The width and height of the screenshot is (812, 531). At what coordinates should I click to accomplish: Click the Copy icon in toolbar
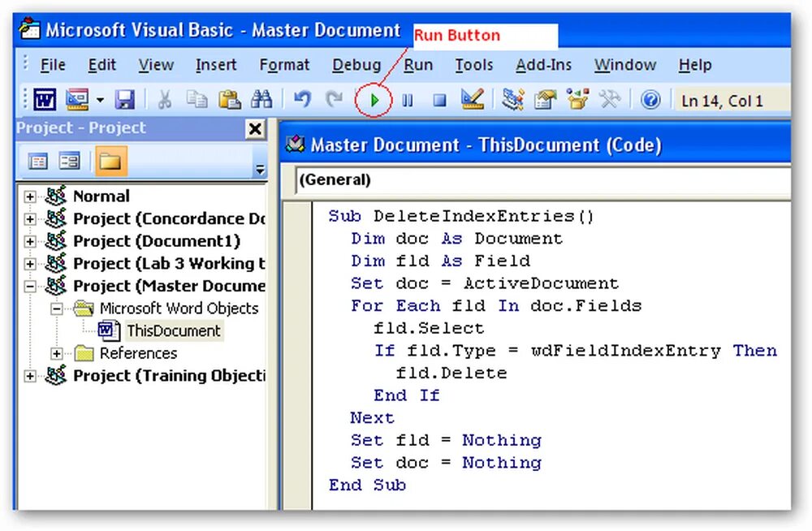pyautogui.click(x=197, y=98)
